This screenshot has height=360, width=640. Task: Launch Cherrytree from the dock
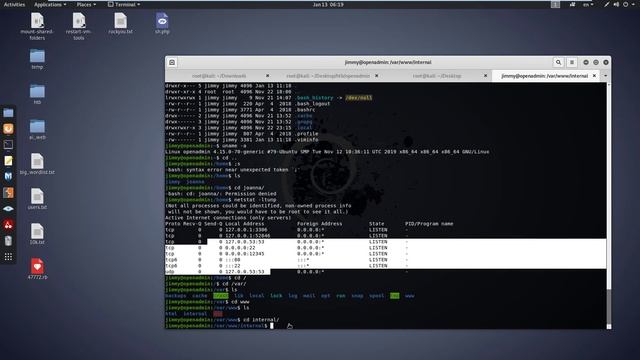[x=8, y=224]
